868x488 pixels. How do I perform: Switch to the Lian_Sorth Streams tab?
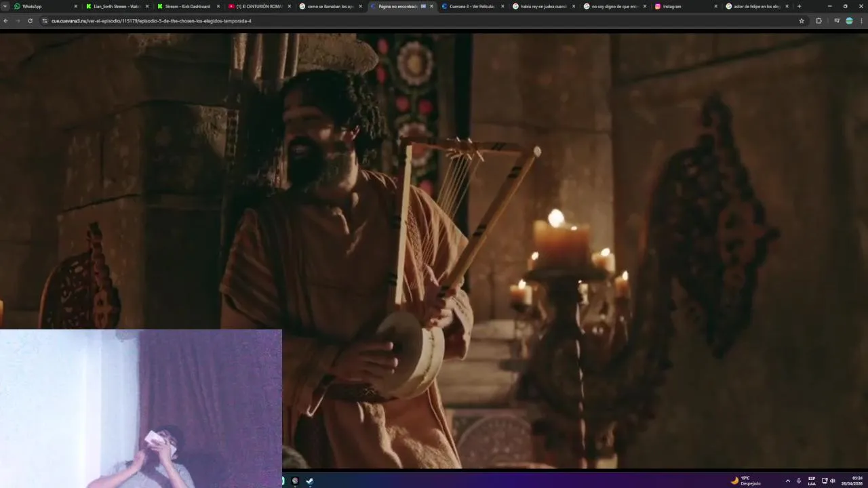click(x=116, y=6)
